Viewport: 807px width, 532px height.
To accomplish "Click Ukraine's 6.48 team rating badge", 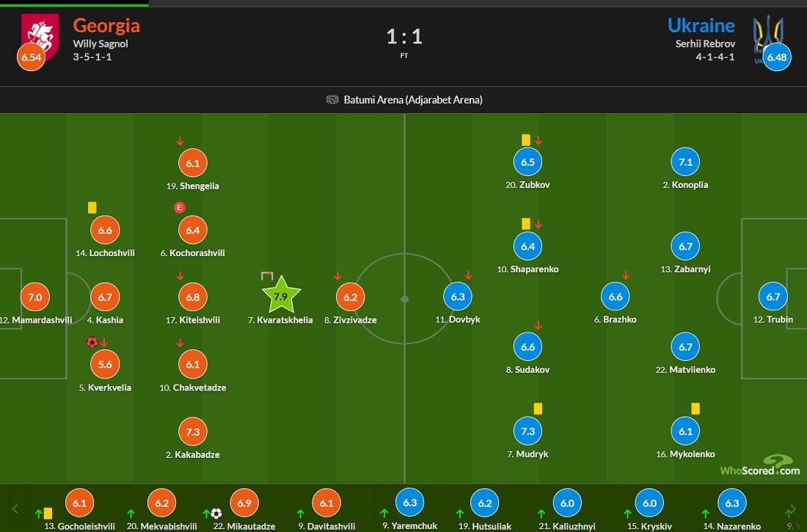I will [777, 57].
